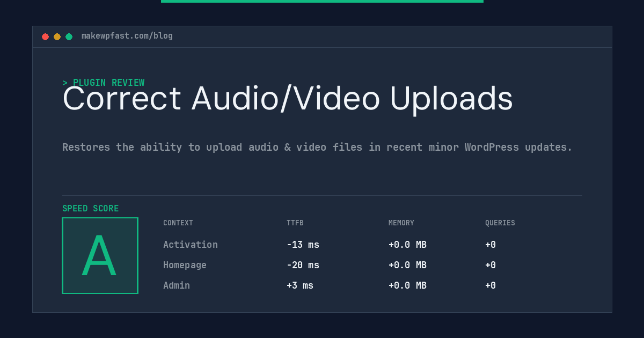The image size is (644, 338).
Task: Select the Admin row label
Action: (177, 285)
